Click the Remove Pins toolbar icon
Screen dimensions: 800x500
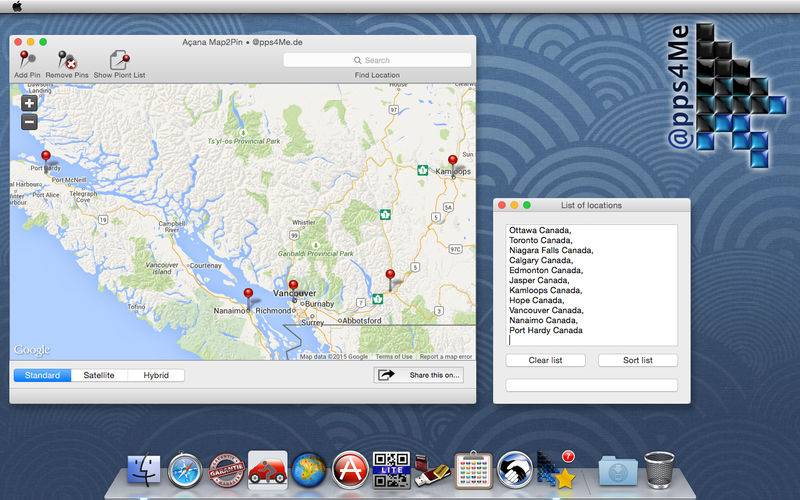67,60
